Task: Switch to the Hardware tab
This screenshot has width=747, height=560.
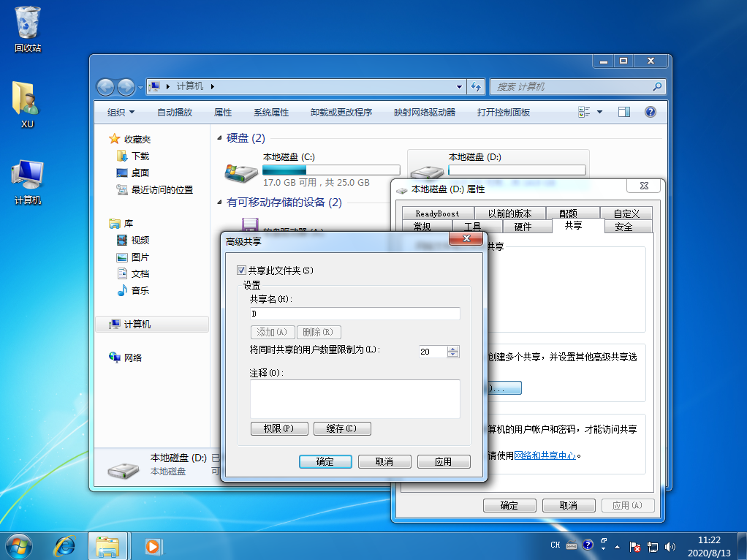Action: pyautogui.click(x=523, y=227)
